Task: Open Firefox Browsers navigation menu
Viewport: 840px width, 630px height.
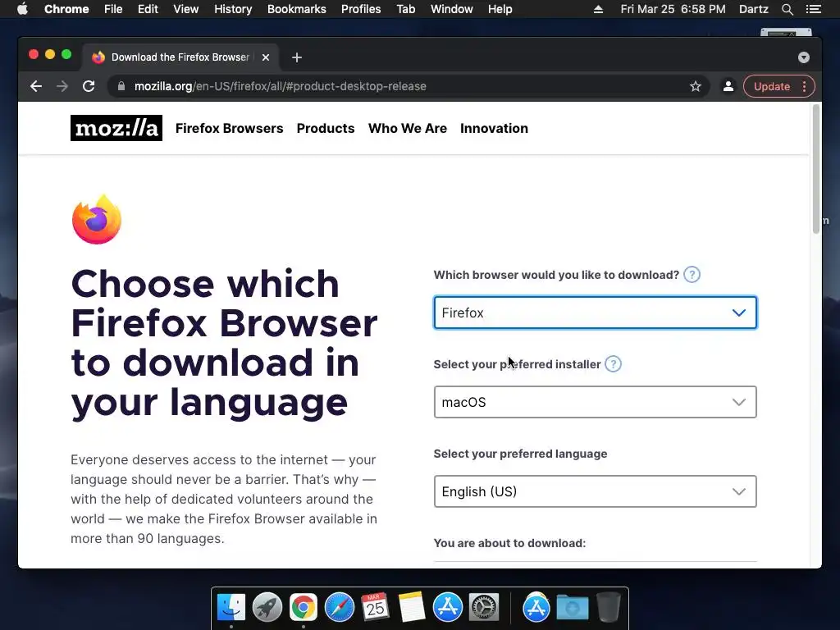Action: coord(230,129)
